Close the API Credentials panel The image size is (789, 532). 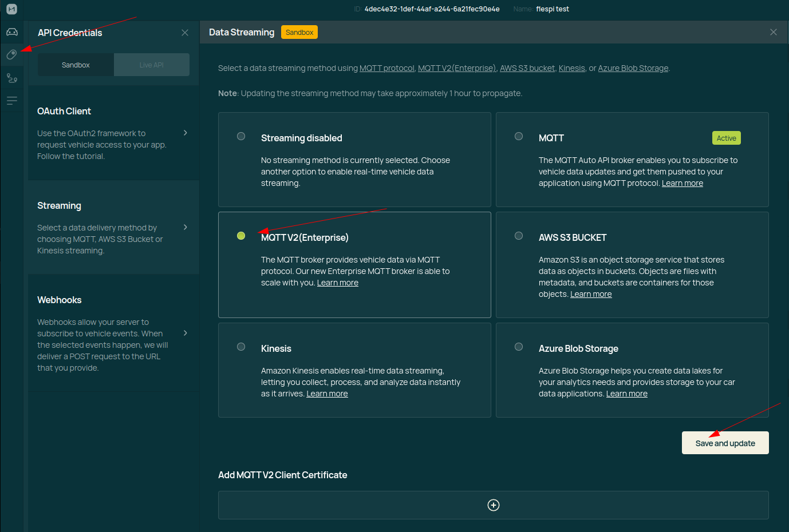(184, 33)
